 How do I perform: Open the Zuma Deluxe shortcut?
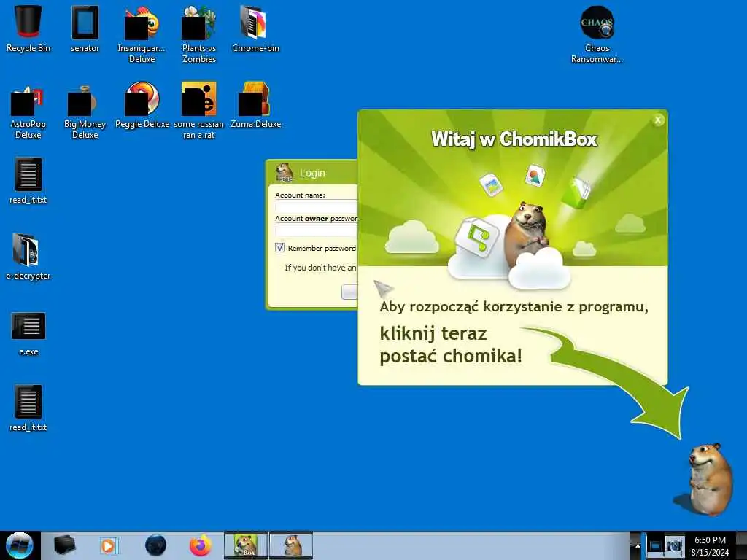click(x=255, y=106)
